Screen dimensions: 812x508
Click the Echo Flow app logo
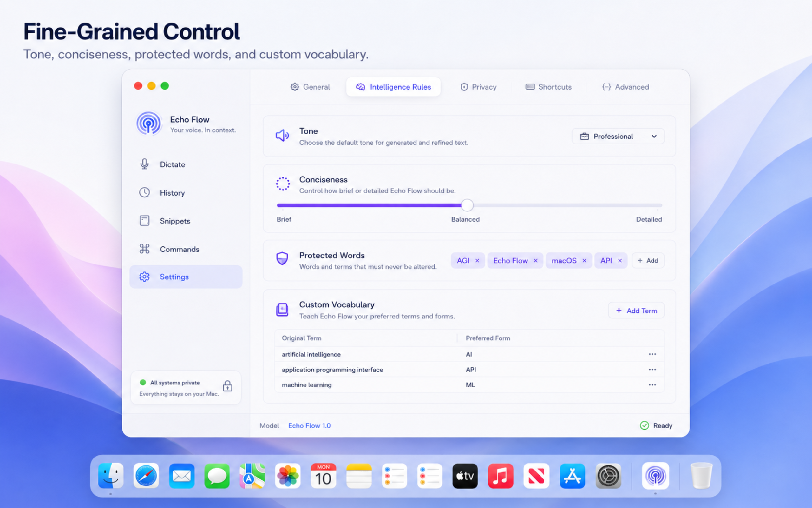[149, 123]
